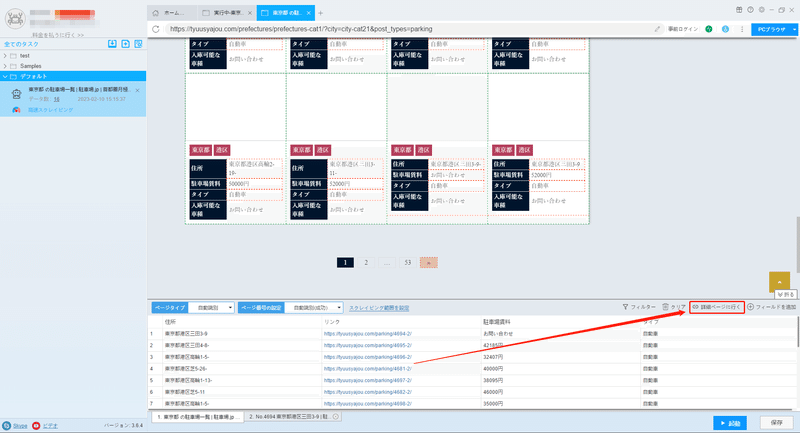Expand the Samples folder in task tree
This screenshot has width=800, height=433.
point(5,66)
